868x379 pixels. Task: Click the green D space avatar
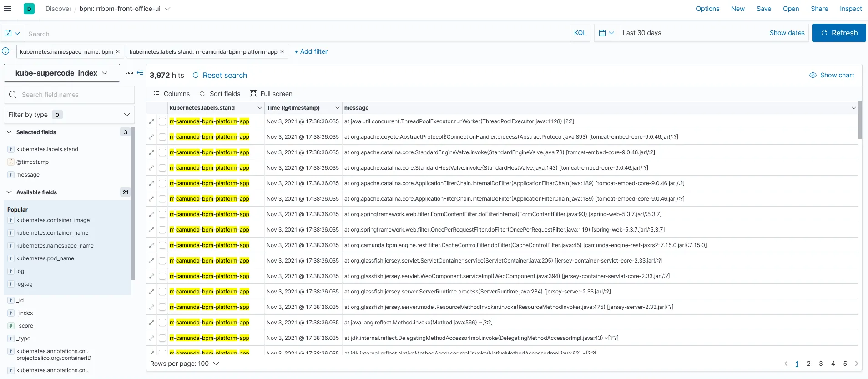[x=29, y=9]
